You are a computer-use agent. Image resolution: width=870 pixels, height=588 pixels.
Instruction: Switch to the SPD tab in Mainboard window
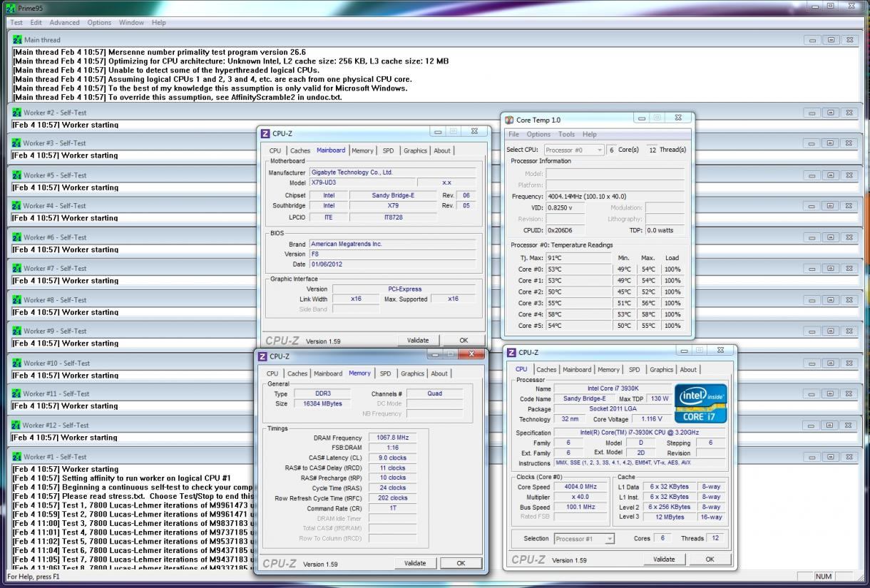click(388, 150)
